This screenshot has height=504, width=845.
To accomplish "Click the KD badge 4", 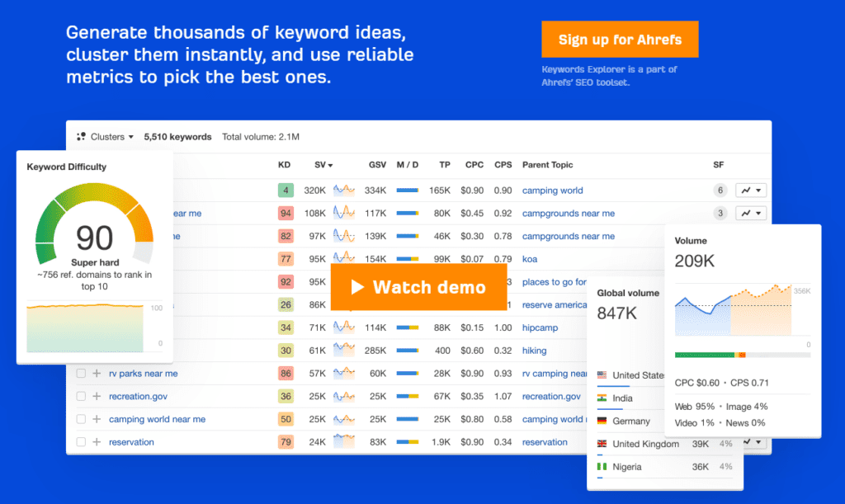I will [x=285, y=190].
